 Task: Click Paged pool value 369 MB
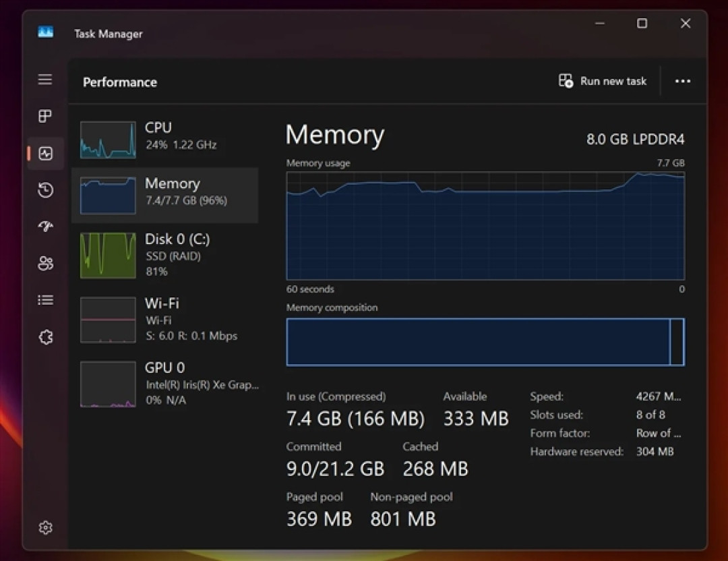point(320,519)
